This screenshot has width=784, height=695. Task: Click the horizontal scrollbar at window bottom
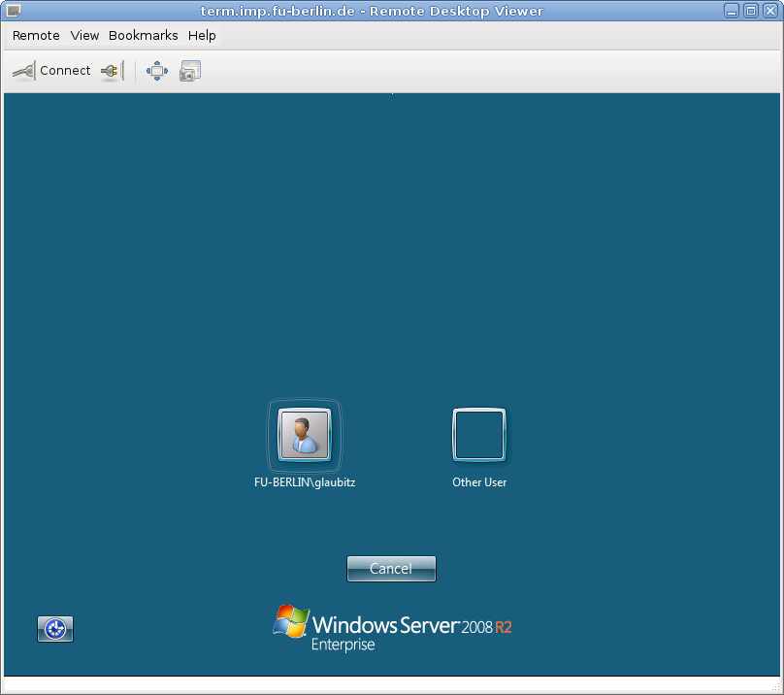pos(391,684)
